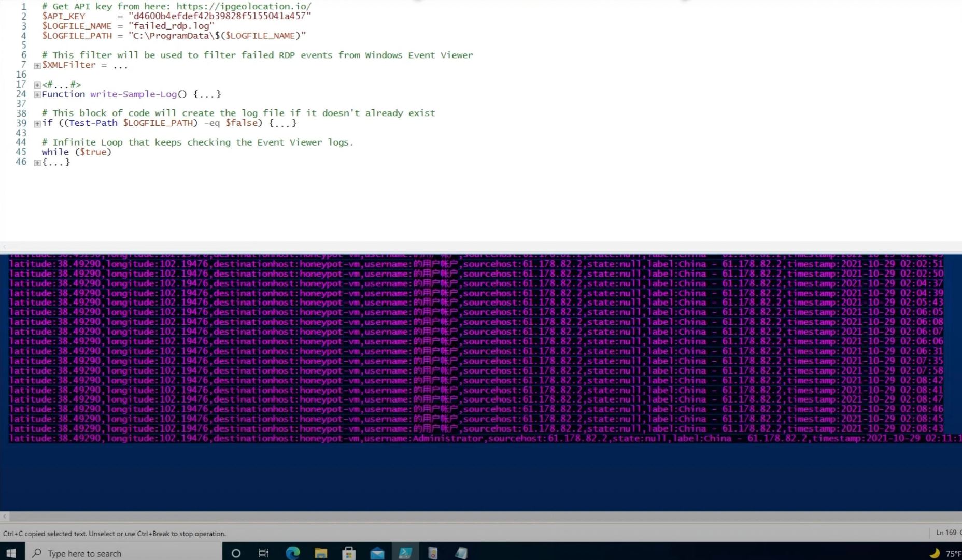
Task: Click the "failed_rdp.log" string
Action: pos(171,26)
